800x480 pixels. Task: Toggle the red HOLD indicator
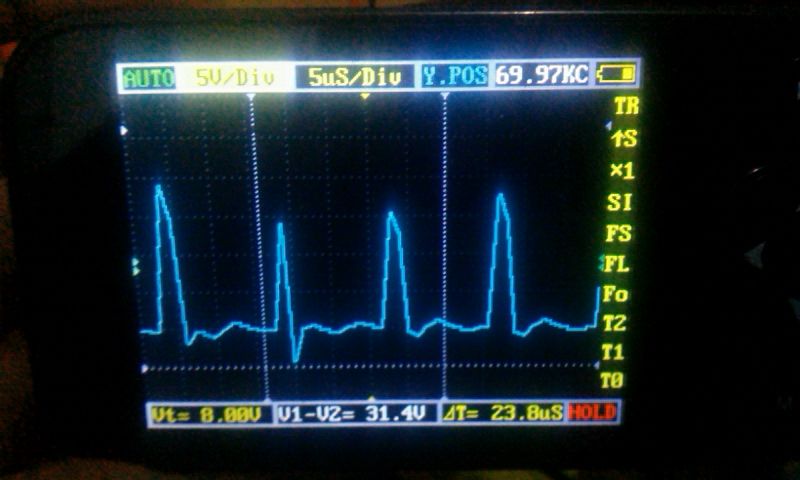(x=592, y=412)
